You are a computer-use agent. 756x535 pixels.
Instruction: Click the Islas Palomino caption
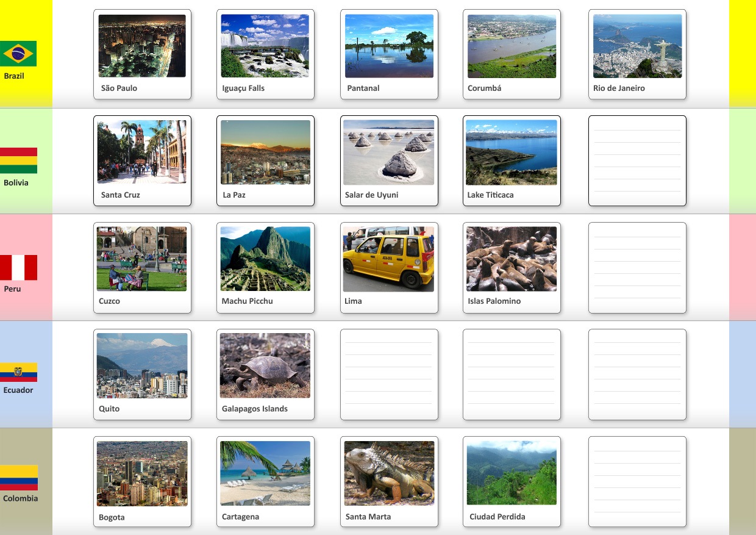click(x=494, y=301)
